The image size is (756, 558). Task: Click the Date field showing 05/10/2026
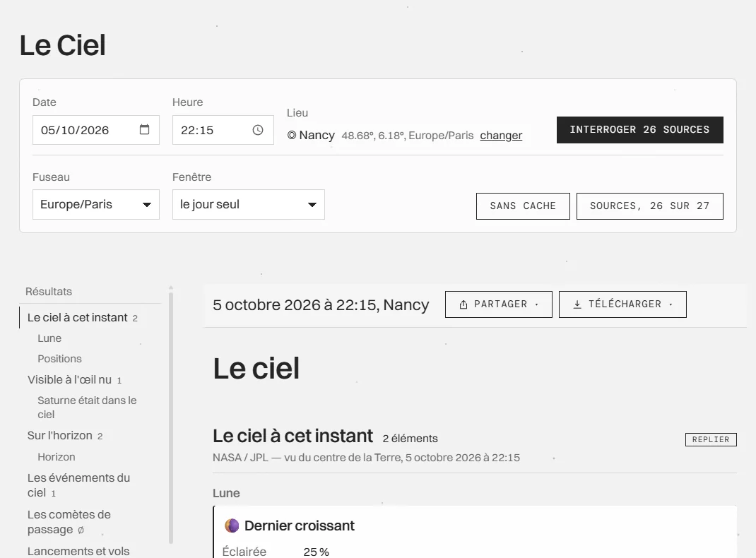96,130
